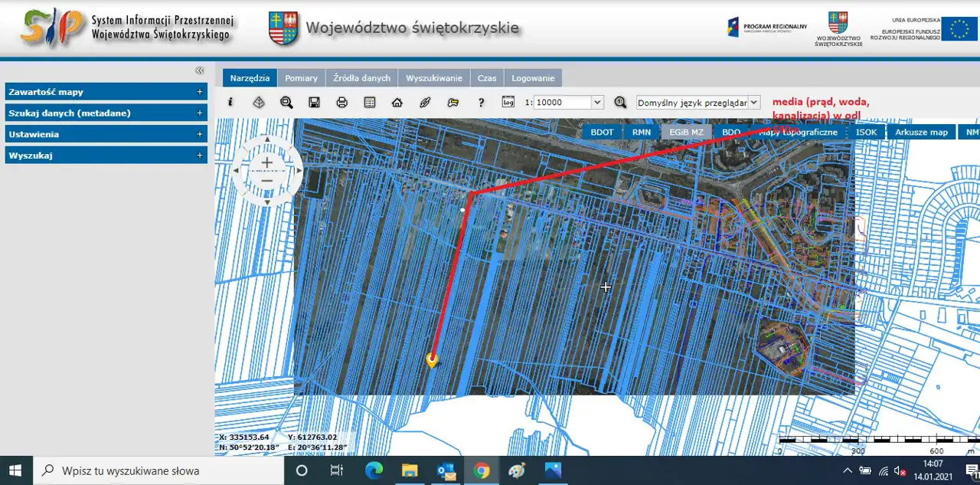Click the home full extent icon
Image resolution: width=980 pixels, height=485 pixels.
point(397,102)
